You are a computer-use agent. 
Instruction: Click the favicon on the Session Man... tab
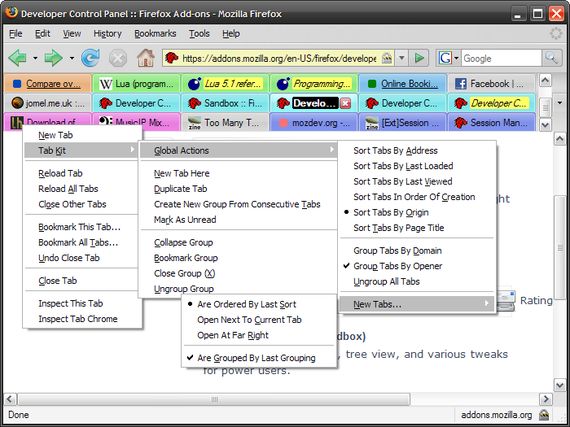[461, 123]
